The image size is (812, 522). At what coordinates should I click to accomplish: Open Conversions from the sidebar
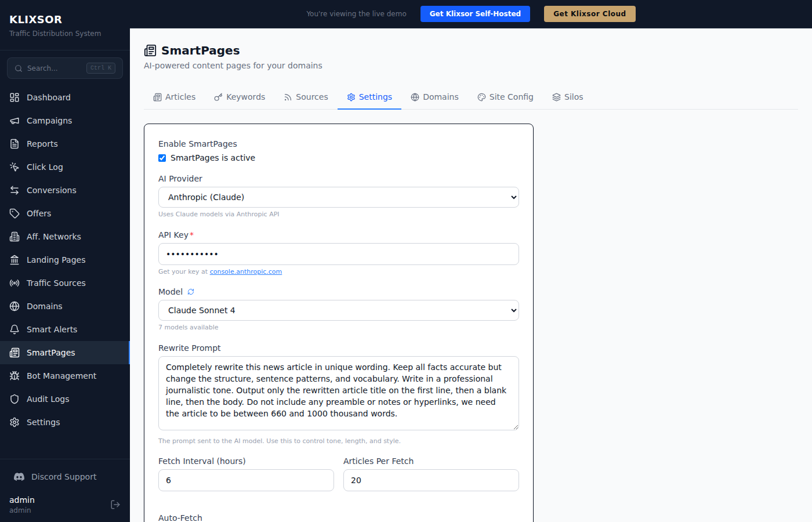click(51, 190)
